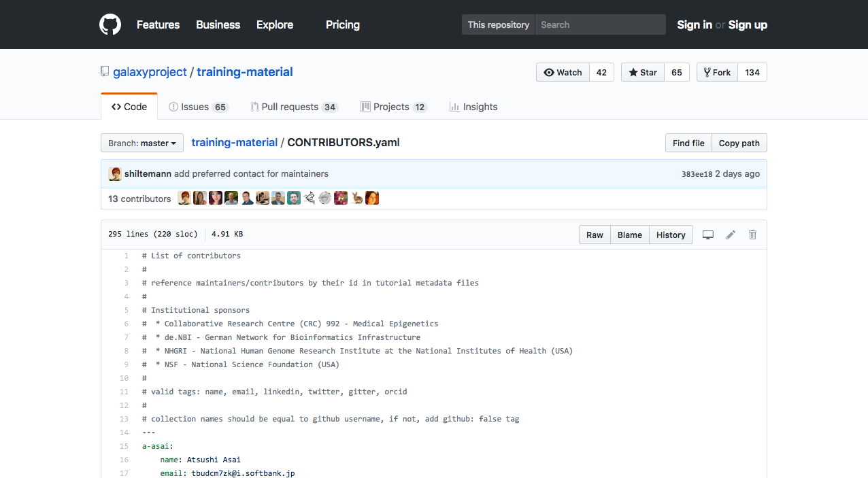Click the 'name: Atsushi Asai' line
The width and height of the screenshot is (868, 478).
pos(201,460)
